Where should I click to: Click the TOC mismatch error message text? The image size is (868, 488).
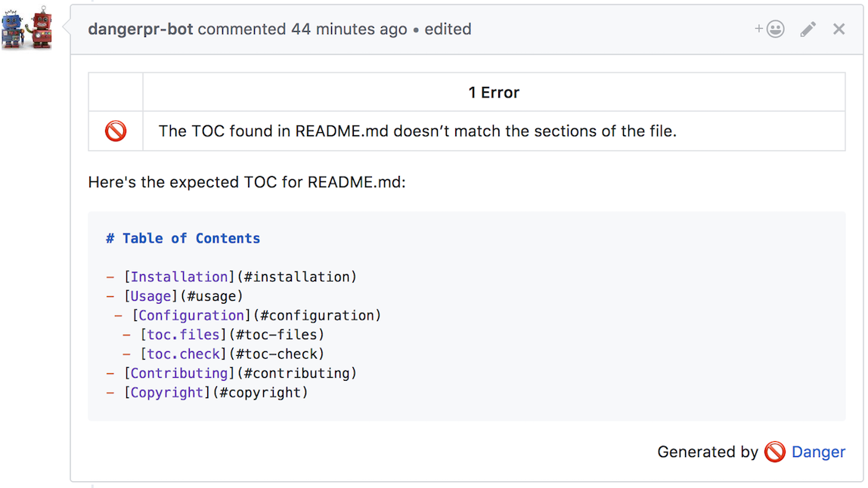(x=417, y=131)
